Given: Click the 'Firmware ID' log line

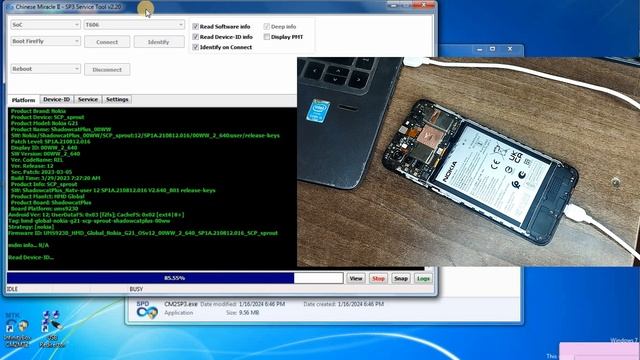Looking at the screenshot, I should 143,233.
